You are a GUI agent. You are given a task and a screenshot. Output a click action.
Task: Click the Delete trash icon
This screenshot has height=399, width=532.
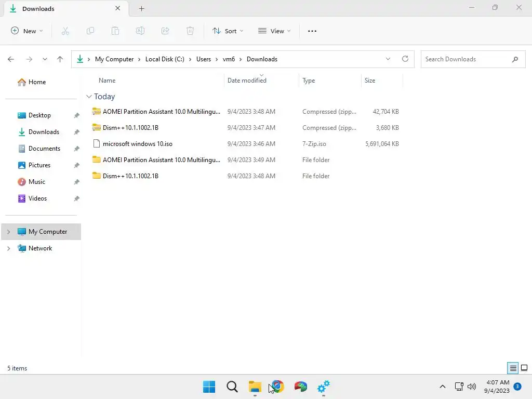click(x=190, y=31)
